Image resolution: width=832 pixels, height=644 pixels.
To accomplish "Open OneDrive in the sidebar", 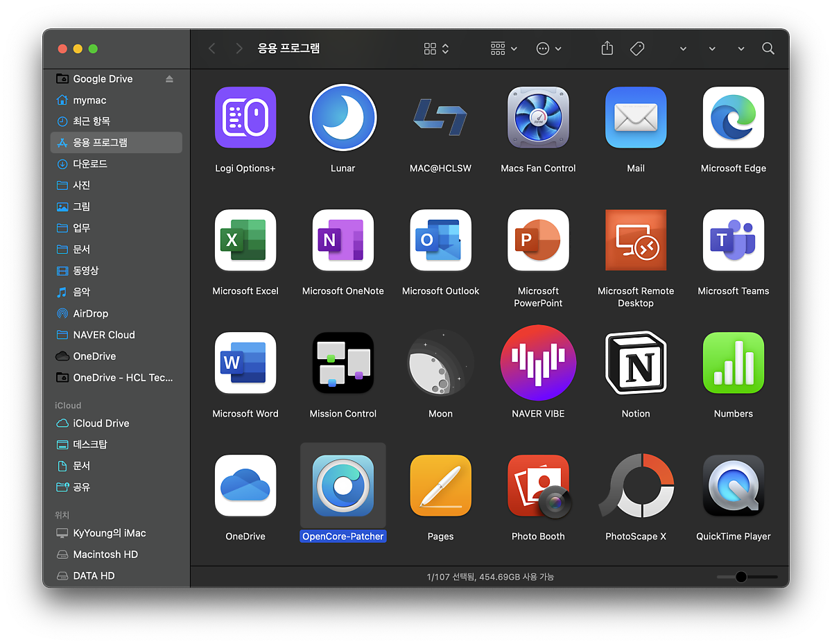I will (x=116, y=356).
